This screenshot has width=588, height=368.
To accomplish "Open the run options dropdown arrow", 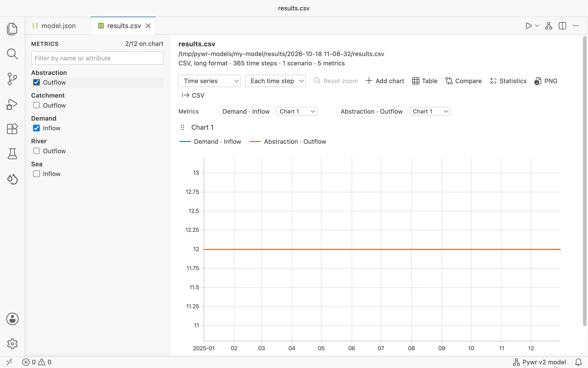I will pos(537,26).
